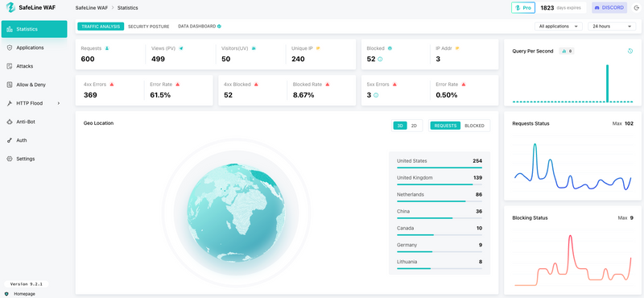
Task: Click the Homepage shield icon
Action: click(6, 294)
